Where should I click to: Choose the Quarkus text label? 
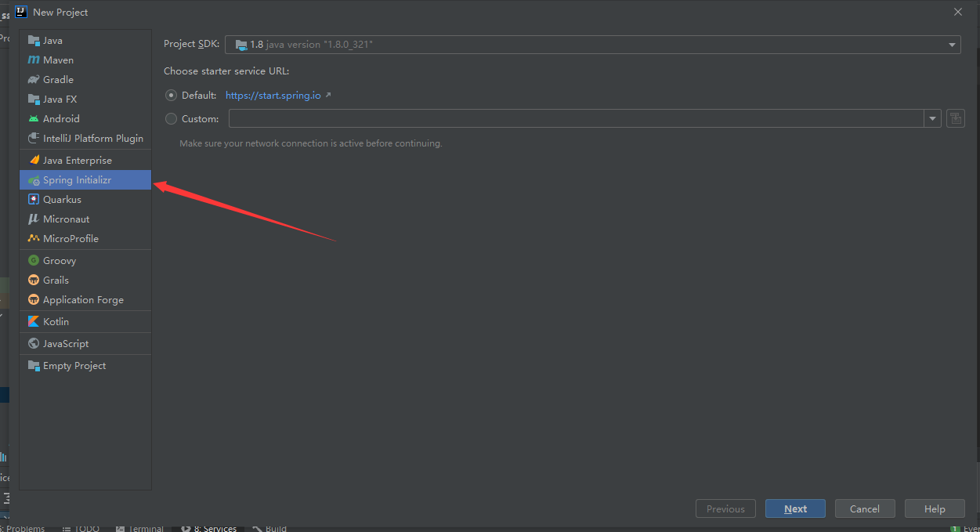tap(63, 200)
